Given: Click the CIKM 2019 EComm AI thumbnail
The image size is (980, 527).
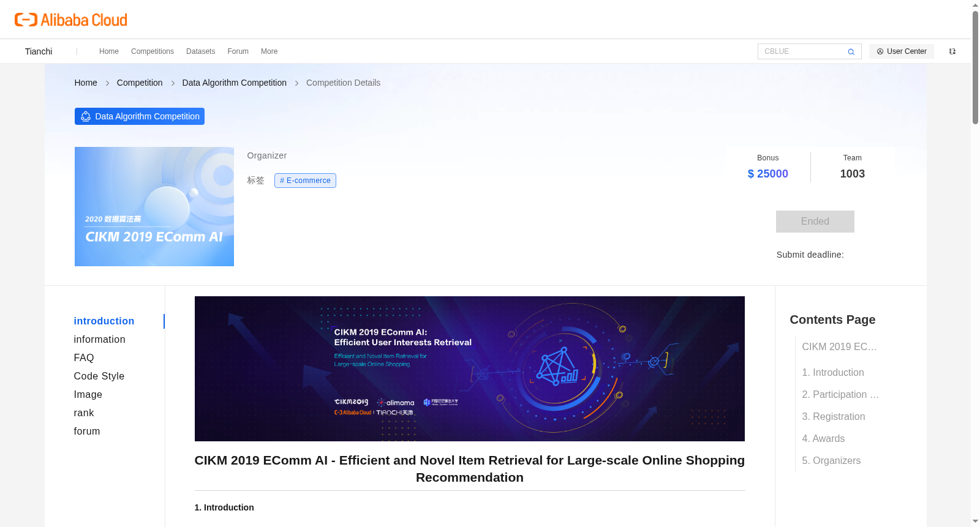Looking at the screenshot, I should 154,207.
